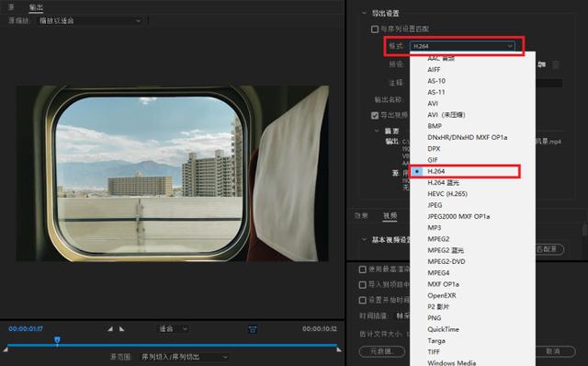Click the settings panel vertical scrollbar
This screenshot has width=588, height=366.
tap(584, 229)
